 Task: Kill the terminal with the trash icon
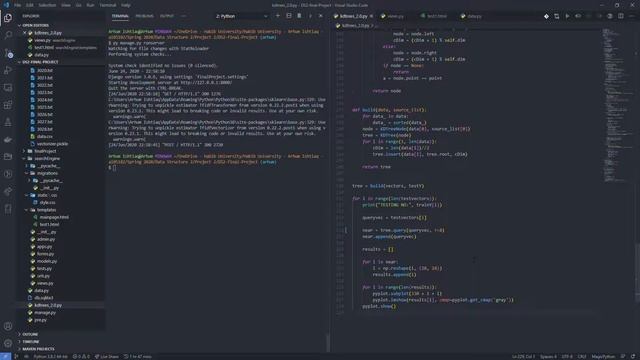coord(299,16)
